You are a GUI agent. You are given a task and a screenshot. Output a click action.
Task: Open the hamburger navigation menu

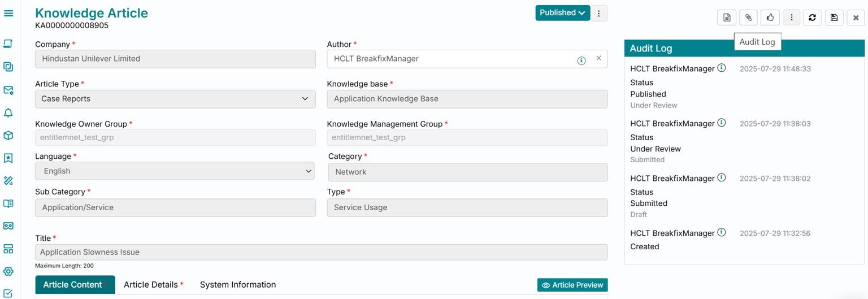8,12
